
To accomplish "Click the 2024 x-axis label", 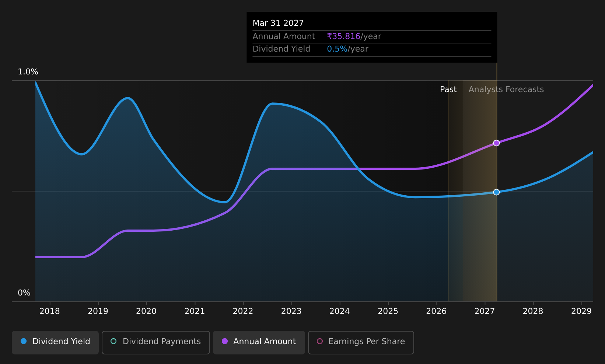I will (x=340, y=311).
